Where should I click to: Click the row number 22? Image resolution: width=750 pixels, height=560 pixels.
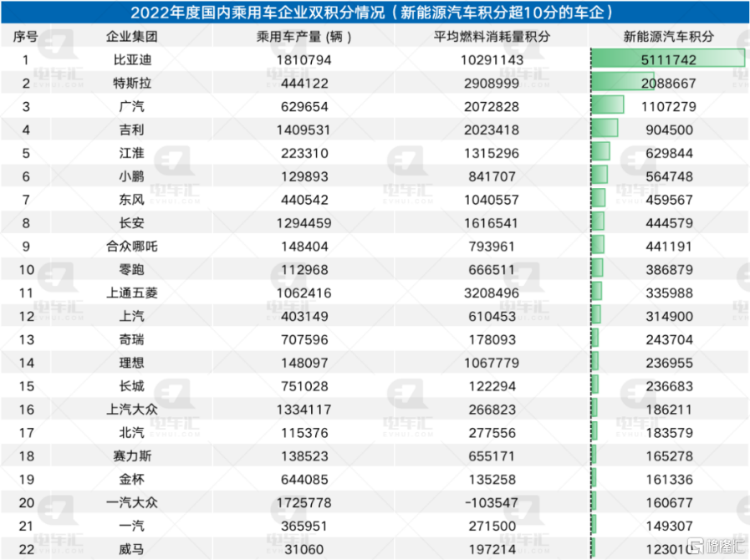26,550
